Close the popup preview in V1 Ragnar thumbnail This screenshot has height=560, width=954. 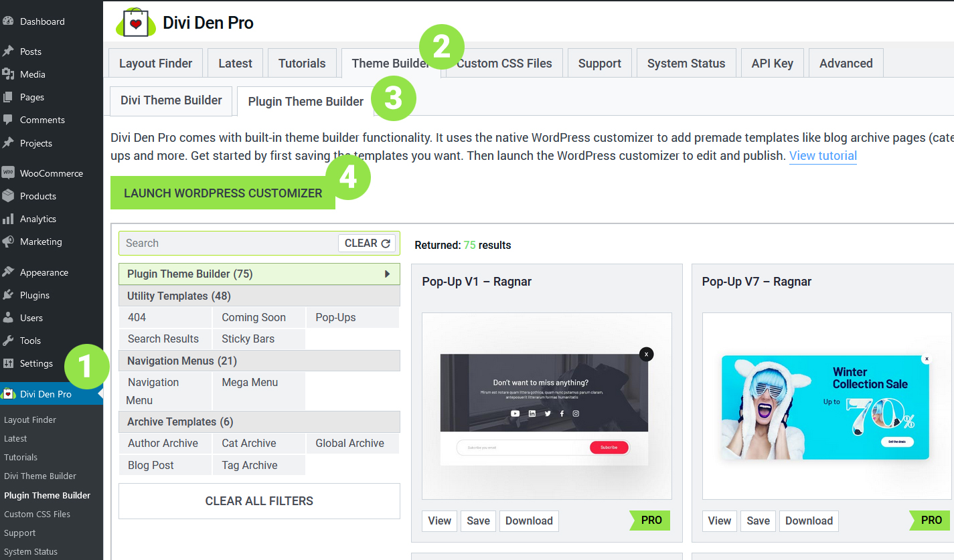point(645,354)
